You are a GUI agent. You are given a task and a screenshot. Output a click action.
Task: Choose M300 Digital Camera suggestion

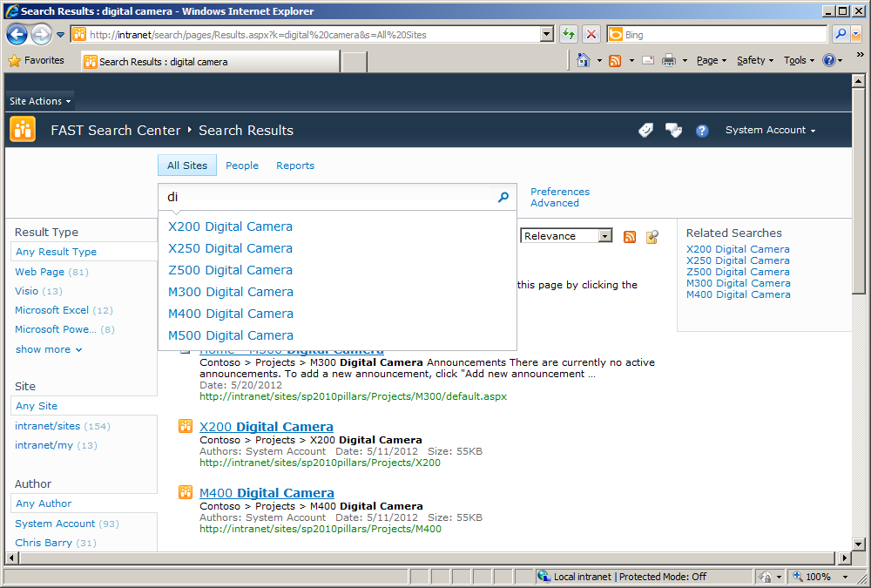point(231,292)
